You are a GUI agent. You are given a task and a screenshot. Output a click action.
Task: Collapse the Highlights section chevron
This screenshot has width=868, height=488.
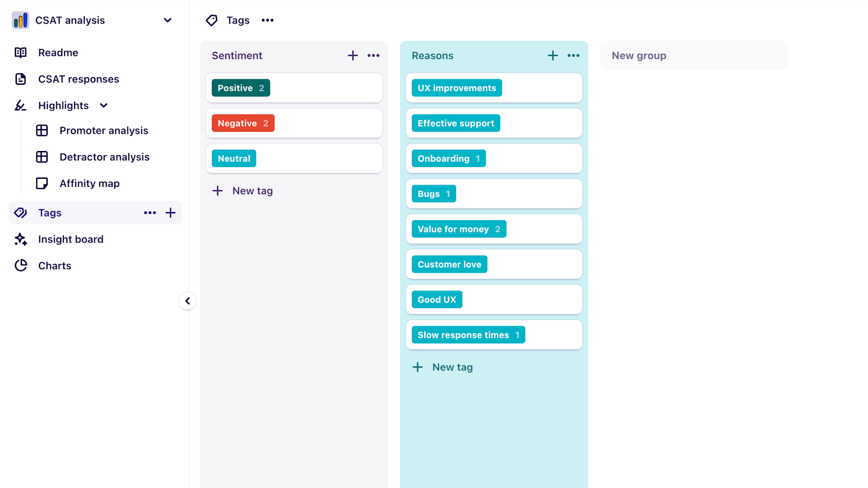[104, 105]
